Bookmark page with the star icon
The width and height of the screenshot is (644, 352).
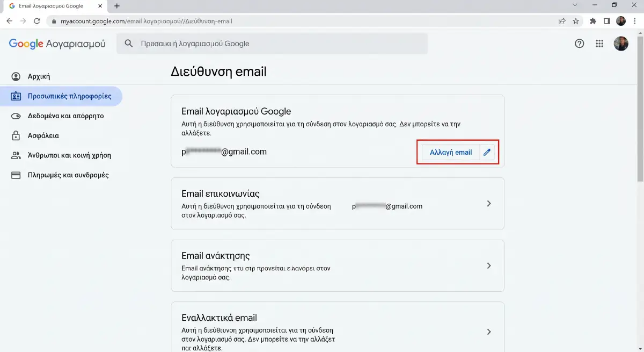(x=576, y=21)
